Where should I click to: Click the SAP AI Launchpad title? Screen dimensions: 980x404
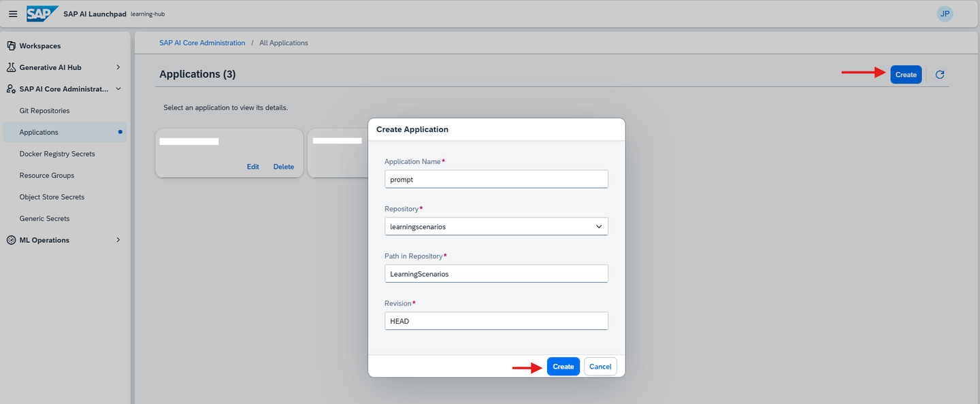pos(95,14)
